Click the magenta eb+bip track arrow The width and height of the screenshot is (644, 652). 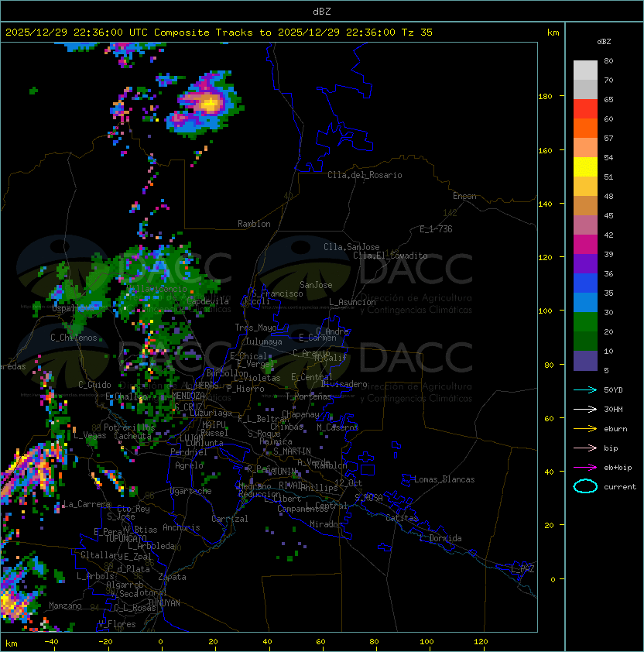pyautogui.click(x=585, y=468)
